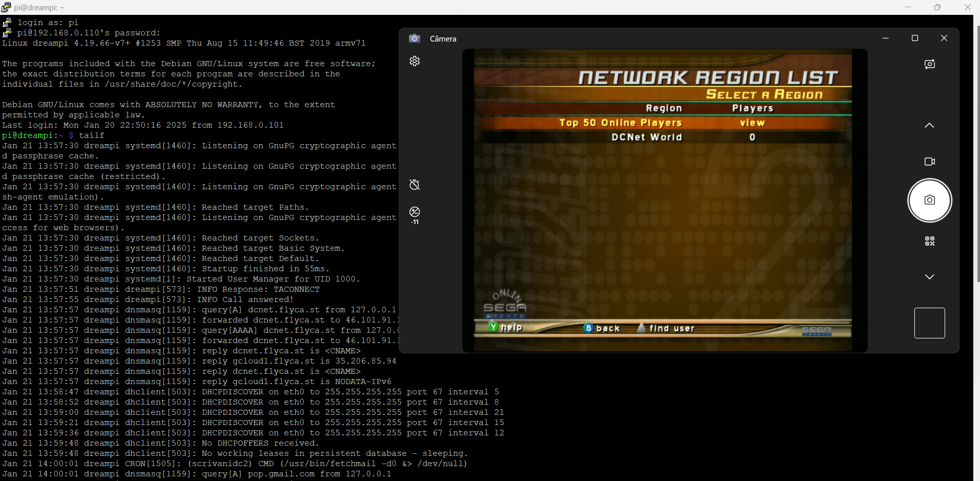The height and width of the screenshot is (481, 980).
Task: Open the camera roll thumbnail
Action: (x=930, y=323)
